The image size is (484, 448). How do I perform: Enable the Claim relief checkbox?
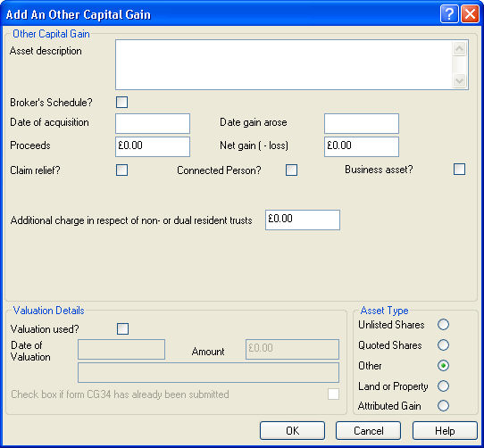coord(122,170)
